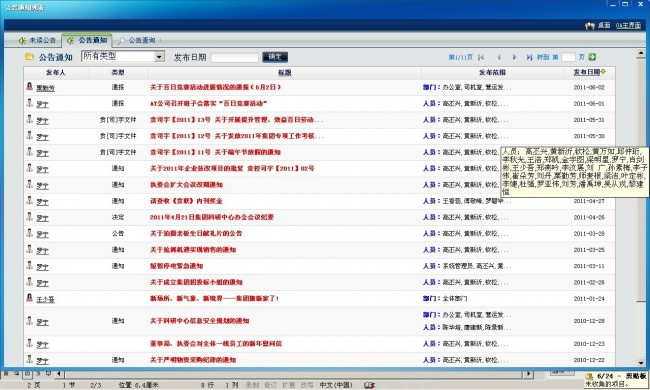Open the OA主界面 link
This screenshot has width=650, height=390.
628,25
